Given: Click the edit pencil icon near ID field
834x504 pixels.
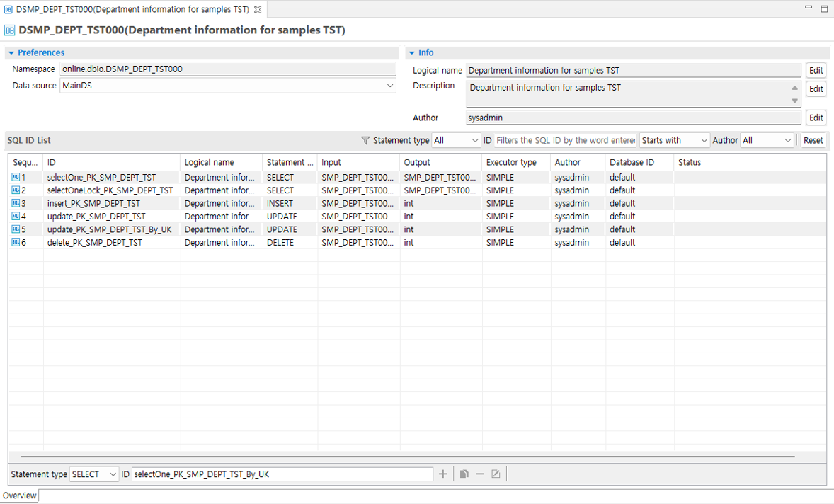Looking at the screenshot, I should (496, 474).
